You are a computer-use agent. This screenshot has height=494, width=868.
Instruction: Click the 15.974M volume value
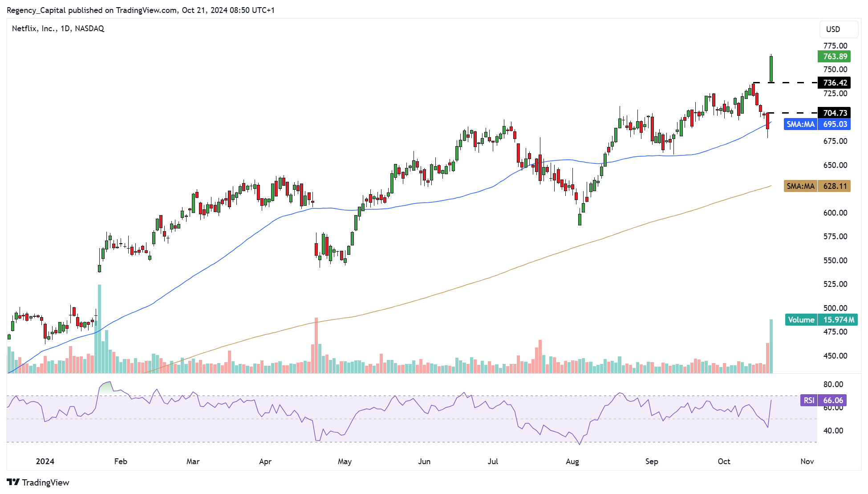(x=838, y=320)
